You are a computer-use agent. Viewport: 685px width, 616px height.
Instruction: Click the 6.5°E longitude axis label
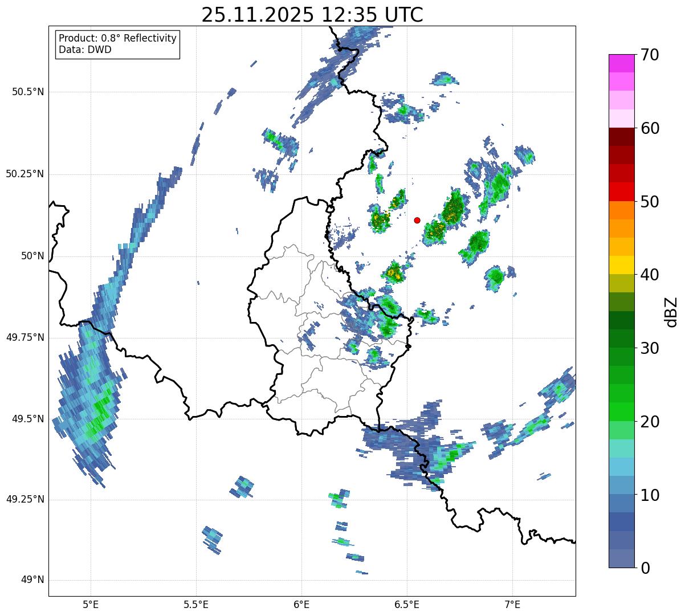(x=407, y=603)
